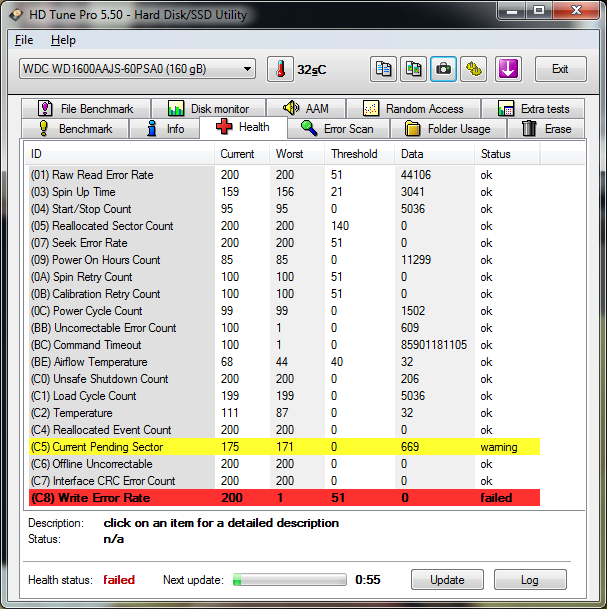The image size is (607, 609).
Task: Select the Raw Read Error Rate row
Action: click(284, 175)
